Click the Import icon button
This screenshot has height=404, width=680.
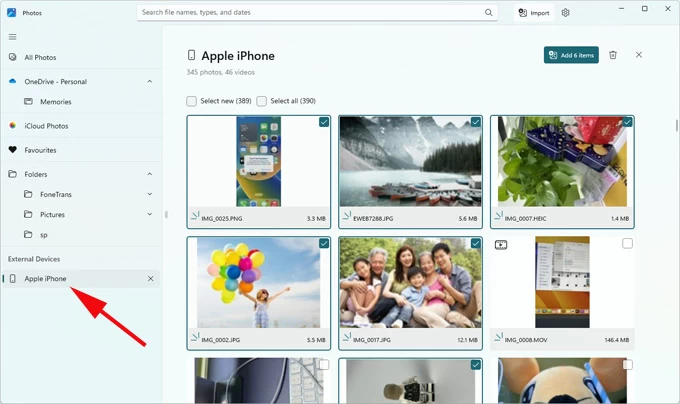[535, 13]
